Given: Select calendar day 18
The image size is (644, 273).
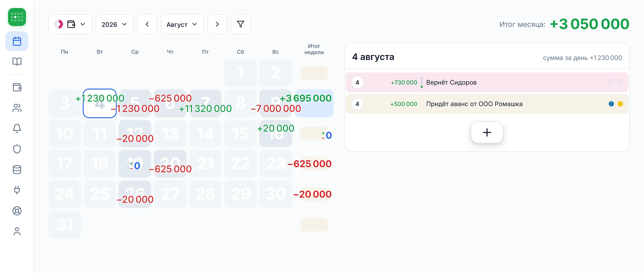Looking at the screenshot, I should [x=100, y=164].
